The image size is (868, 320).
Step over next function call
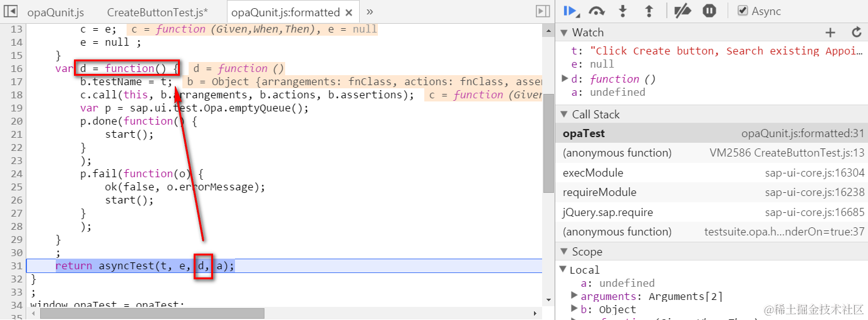point(597,11)
